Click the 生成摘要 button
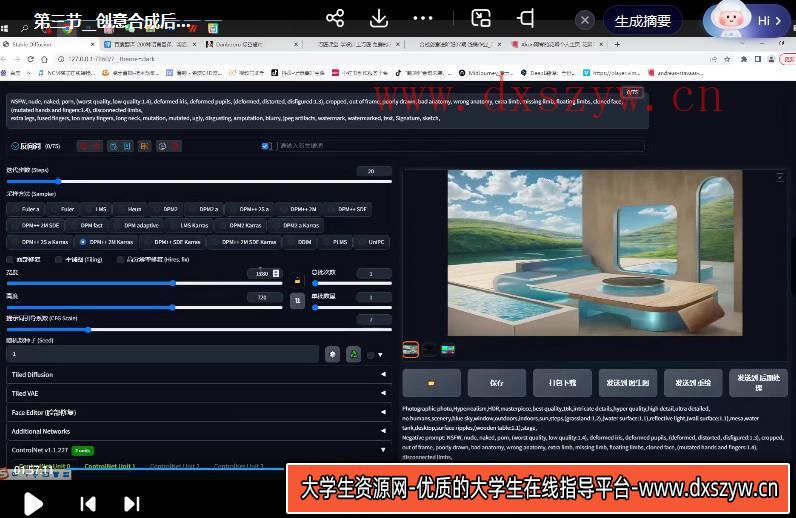The height and width of the screenshot is (518, 796). (643, 21)
